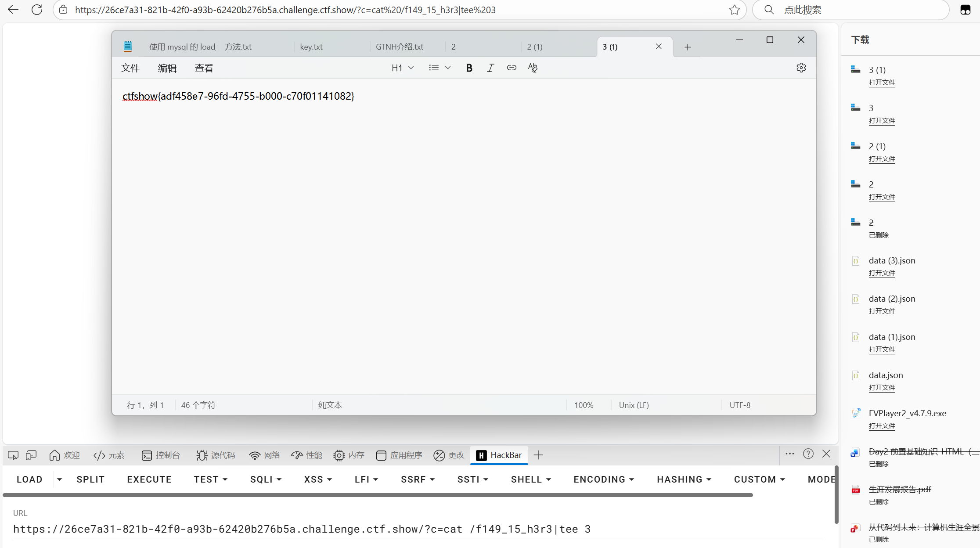Toggle bold formatting in Notepad
980x548 pixels.
(x=469, y=68)
